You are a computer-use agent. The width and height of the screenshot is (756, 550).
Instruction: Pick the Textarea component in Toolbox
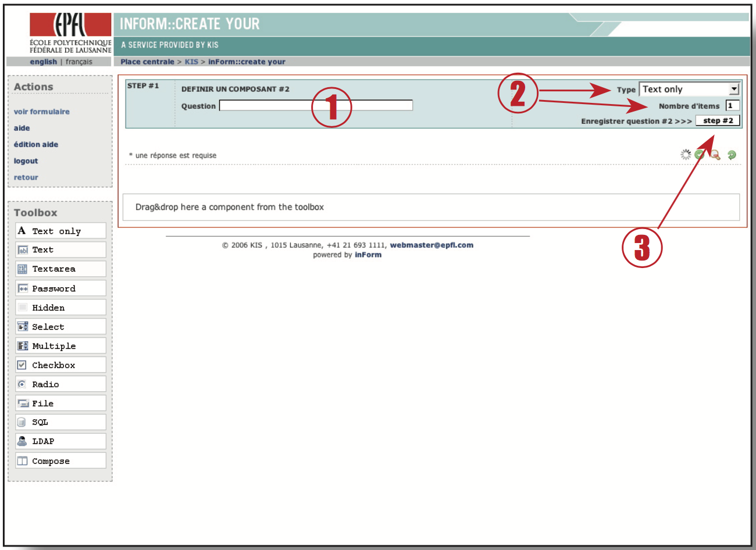coord(60,269)
